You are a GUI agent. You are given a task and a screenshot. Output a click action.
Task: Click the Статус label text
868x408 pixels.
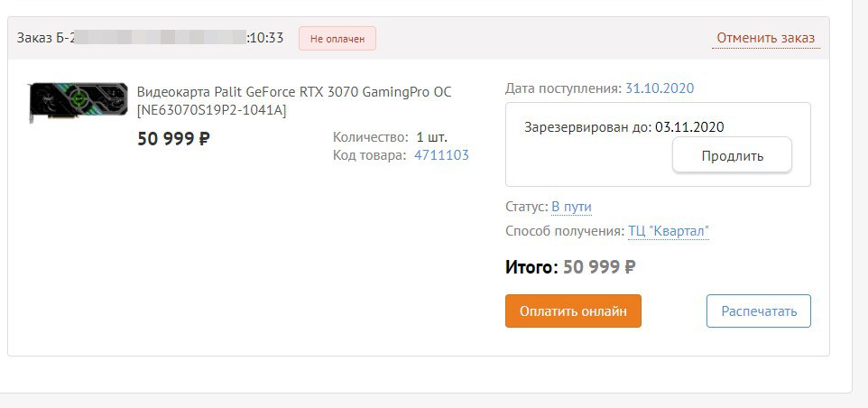pyautogui.click(x=526, y=207)
